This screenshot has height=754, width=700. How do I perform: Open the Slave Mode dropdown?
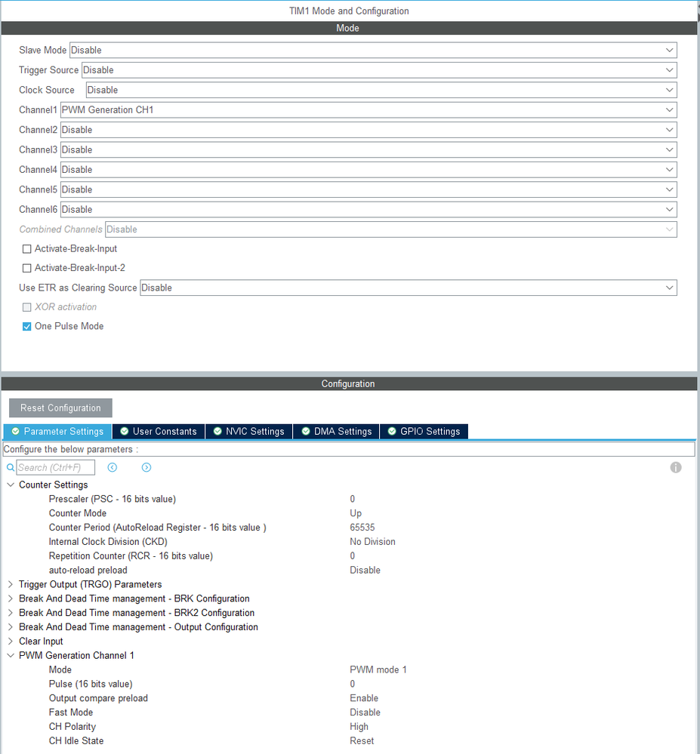coord(373,50)
